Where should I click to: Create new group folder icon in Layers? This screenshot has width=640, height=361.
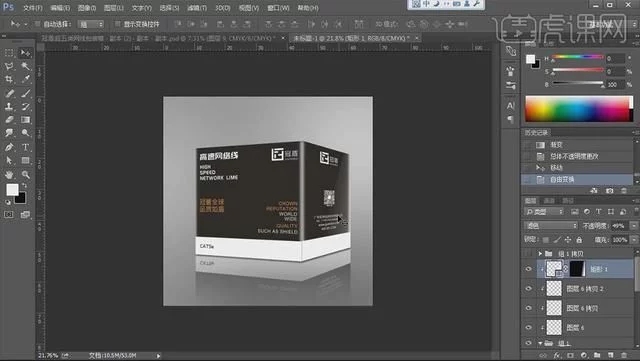click(597, 355)
